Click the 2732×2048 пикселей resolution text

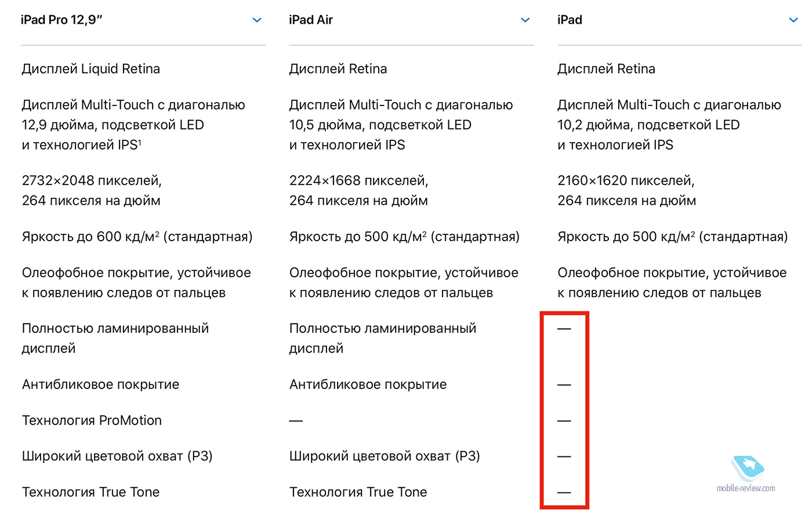click(92, 180)
